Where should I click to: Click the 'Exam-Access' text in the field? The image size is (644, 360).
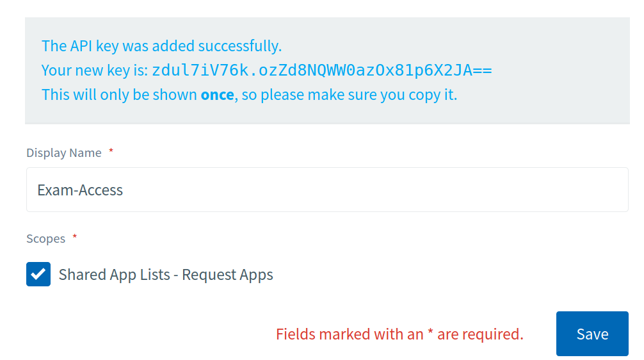[80, 190]
